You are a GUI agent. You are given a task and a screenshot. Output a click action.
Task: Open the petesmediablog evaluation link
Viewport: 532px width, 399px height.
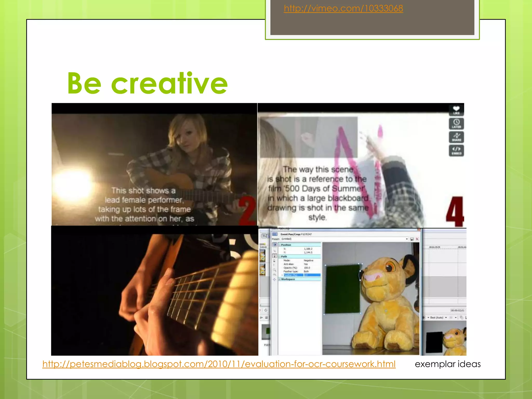point(219,364)
